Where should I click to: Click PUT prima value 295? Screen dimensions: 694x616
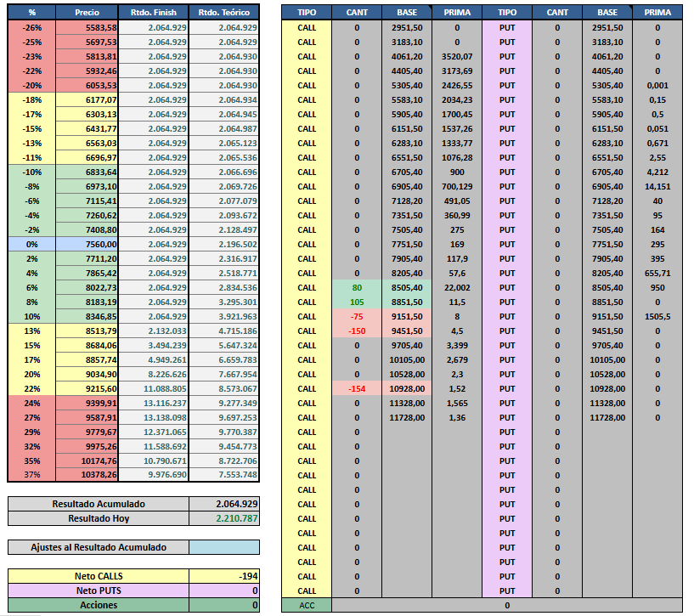(657, 245)
